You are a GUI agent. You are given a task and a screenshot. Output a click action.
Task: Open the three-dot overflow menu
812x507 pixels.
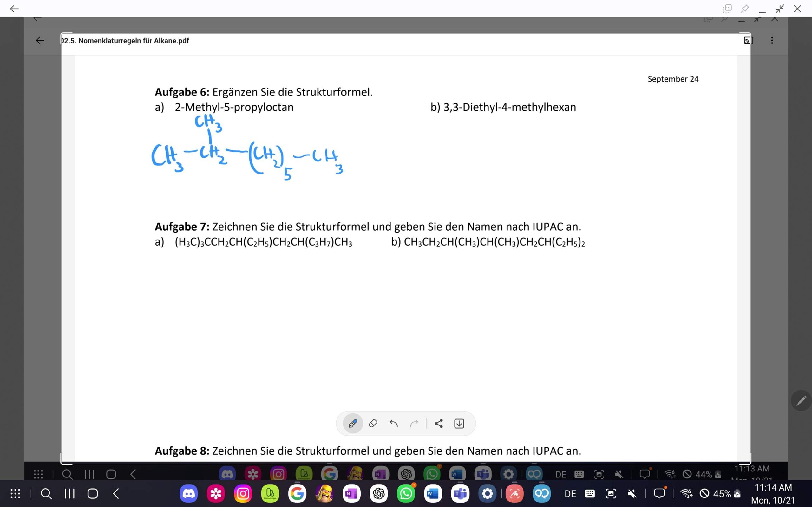(772, 40)
